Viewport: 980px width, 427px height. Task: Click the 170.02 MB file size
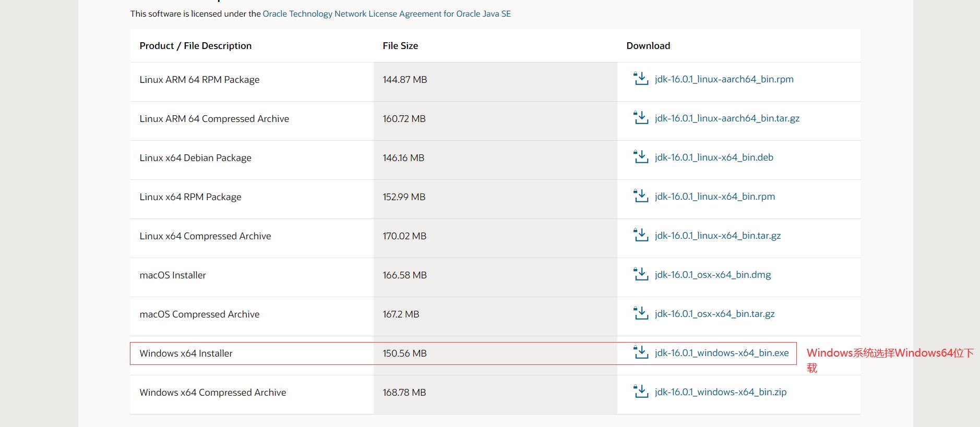pyautogui.click(x=404, y=236)
